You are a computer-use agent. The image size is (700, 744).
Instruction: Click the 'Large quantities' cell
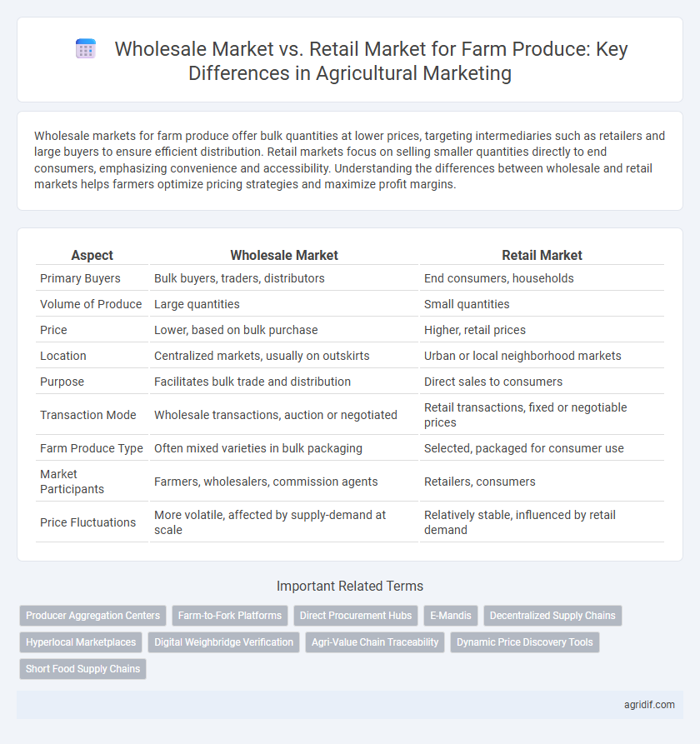click(197, 304)
